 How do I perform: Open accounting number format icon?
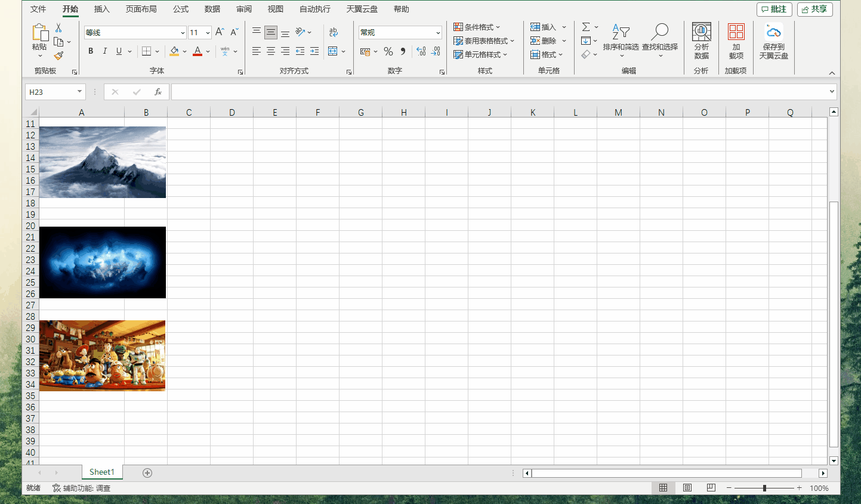point(365,51)
